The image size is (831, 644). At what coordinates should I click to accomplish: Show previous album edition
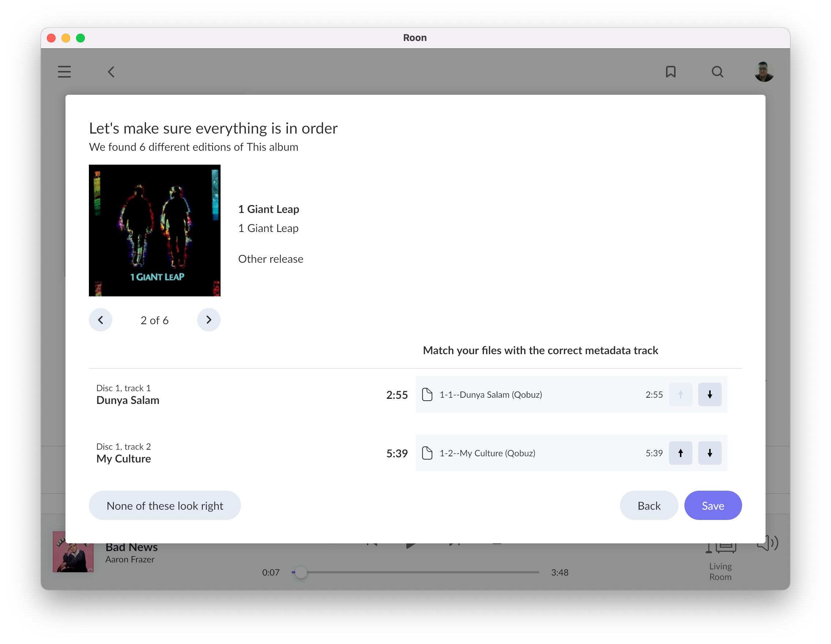coord(101,320)
